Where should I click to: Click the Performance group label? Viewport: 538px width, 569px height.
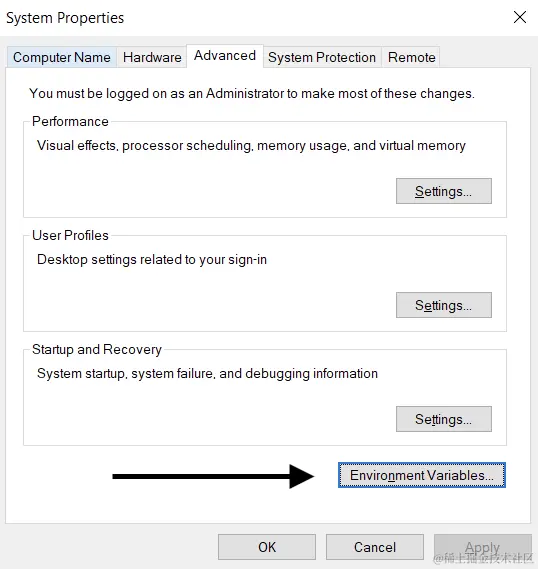[70, 122]
